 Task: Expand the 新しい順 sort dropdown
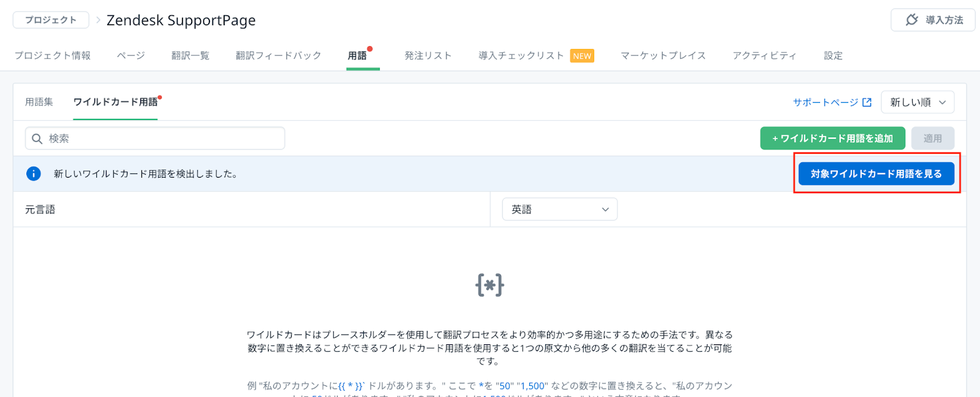click(x=917, y=102)
